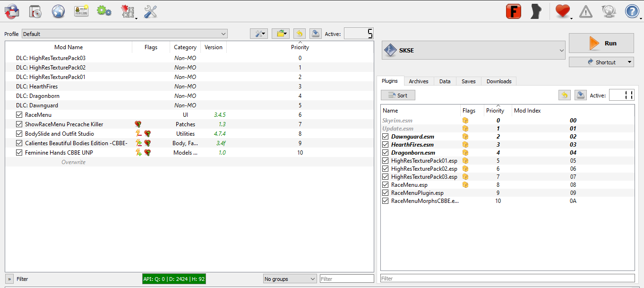This screenshot has width=644, height=288.
Task: Switch to the Plugins tab
Action: click(x=390, y=81)
